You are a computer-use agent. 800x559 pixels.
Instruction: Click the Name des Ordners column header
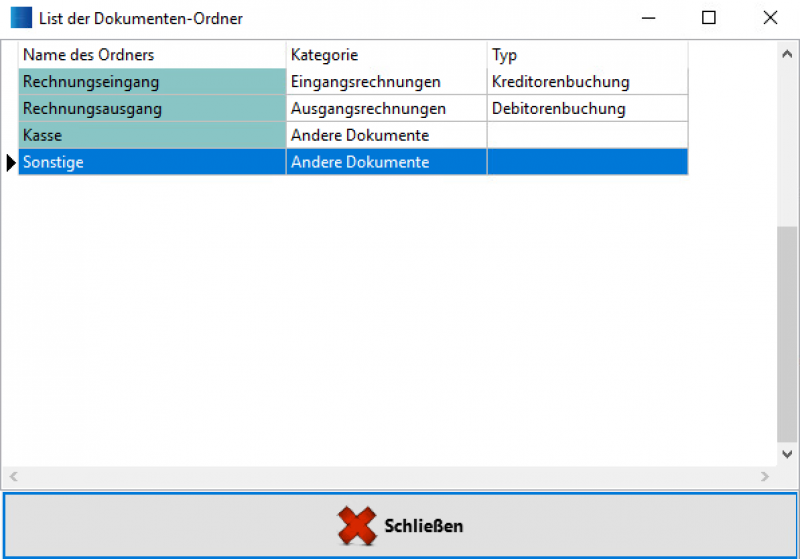pos(152,55)
